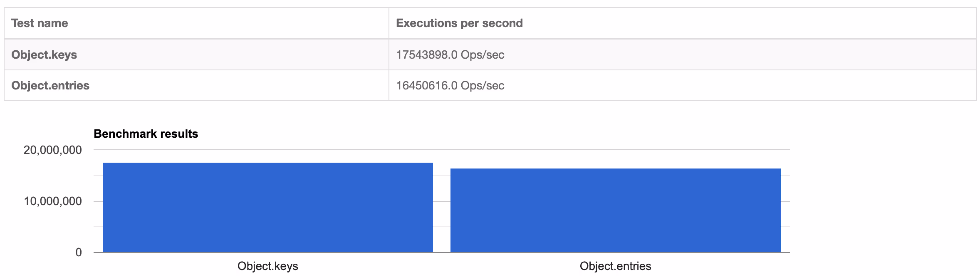Click the 16450616.0 Ops/sec result cell

(x=683, y=85)
